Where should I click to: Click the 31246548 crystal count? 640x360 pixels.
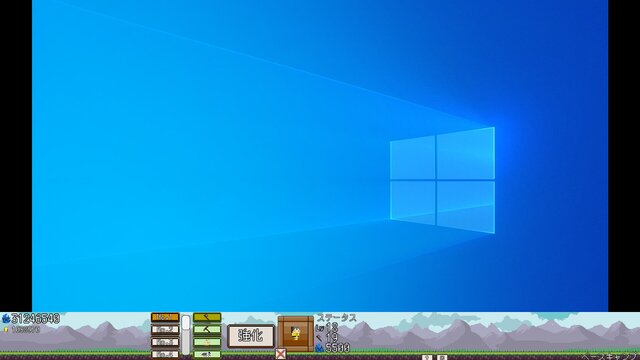click(x=36, y=318)
